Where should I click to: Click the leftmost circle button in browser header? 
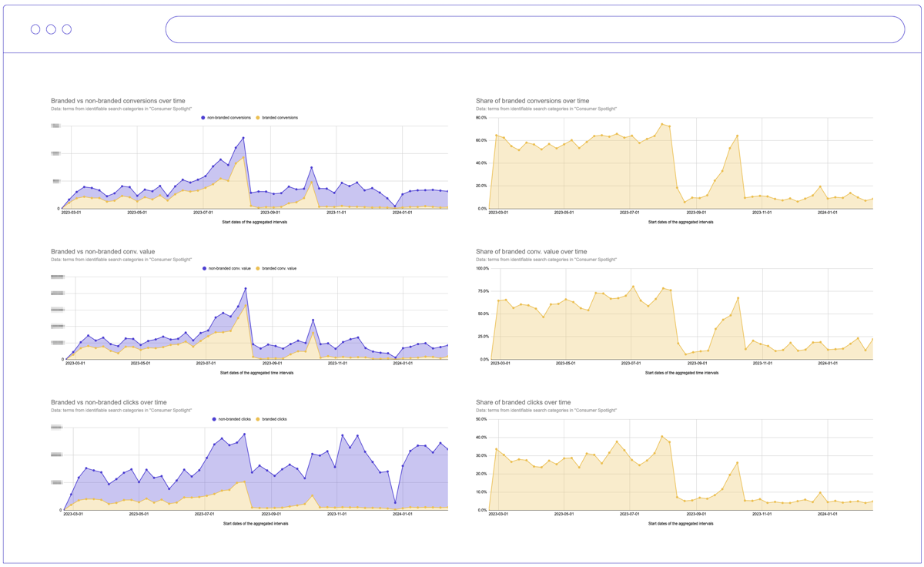(x=35, y=29)
